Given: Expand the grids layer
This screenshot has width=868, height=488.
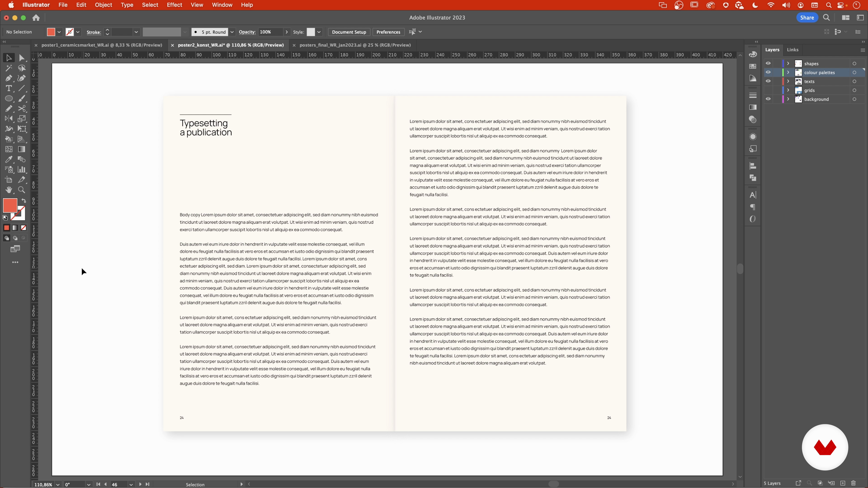Looking at the screenshot, I should (788, 90).
